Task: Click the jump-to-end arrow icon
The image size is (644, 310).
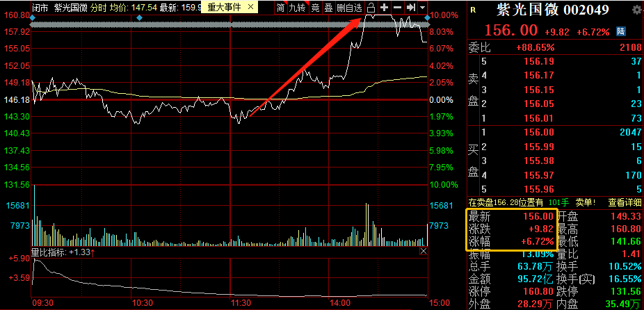Action: pyautogui.click(x=410, y=8)
